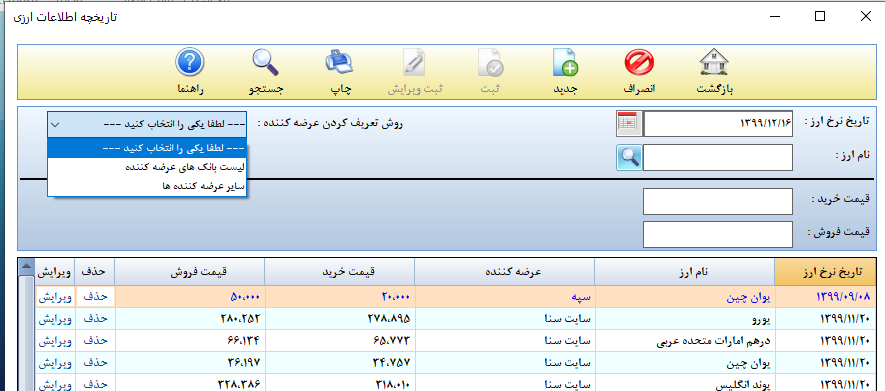Click the قیمت فروش input field
This screenshot has width=885, height=391.
coord(718,234)
